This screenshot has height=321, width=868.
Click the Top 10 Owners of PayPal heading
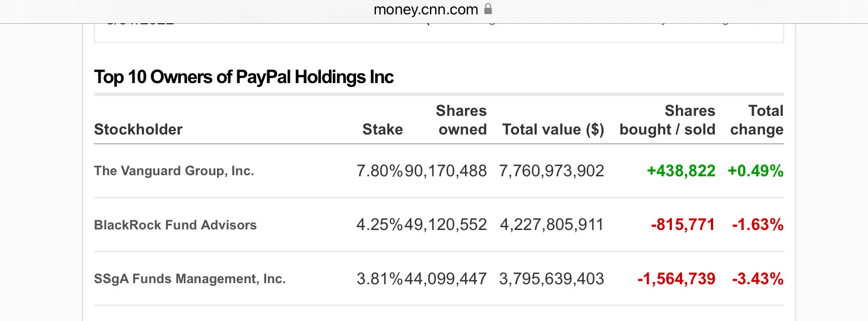pyautogui.click(x=244, y=77)
